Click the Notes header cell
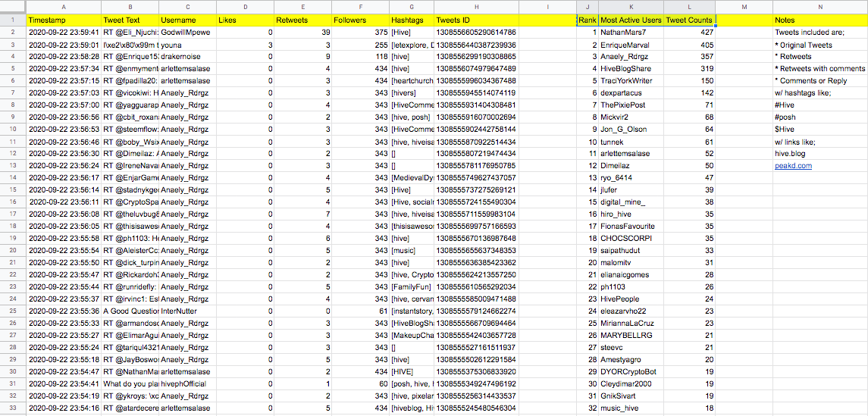Viewport: 868px width, 416px height. pyautogui.click(x=820, y=20)
